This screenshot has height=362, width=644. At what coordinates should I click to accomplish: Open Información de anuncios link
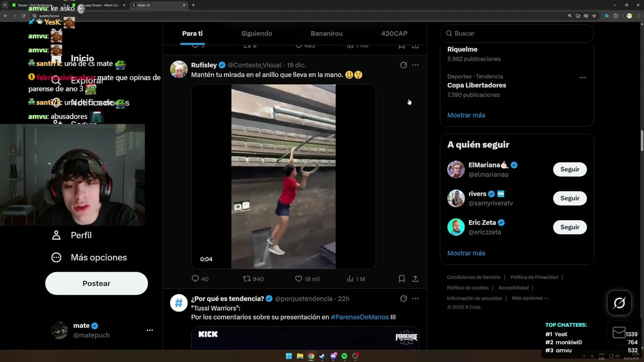click(474, 298)
